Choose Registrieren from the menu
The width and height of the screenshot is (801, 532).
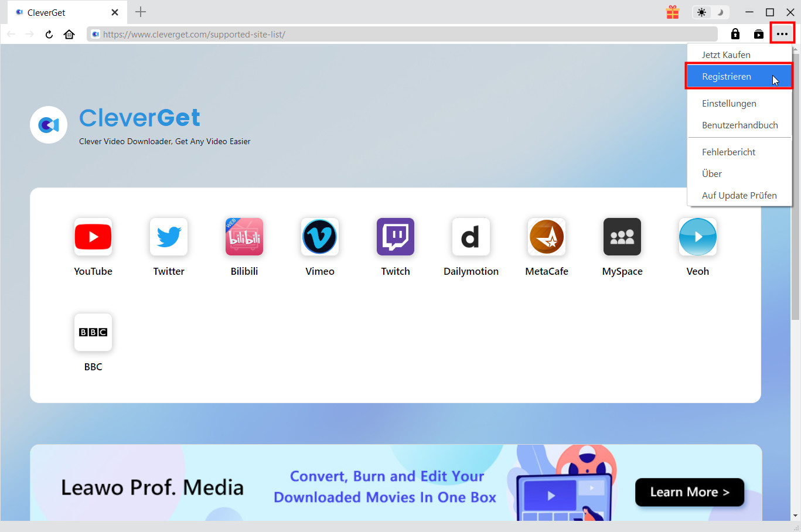tap(727, 77)
